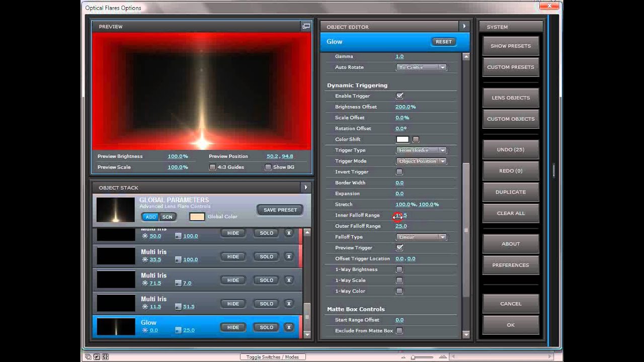Image resolution: width=644 pixels, height=362 pixels.
Task: Select SCN blend mode toggle
Action: coord(168,217)
